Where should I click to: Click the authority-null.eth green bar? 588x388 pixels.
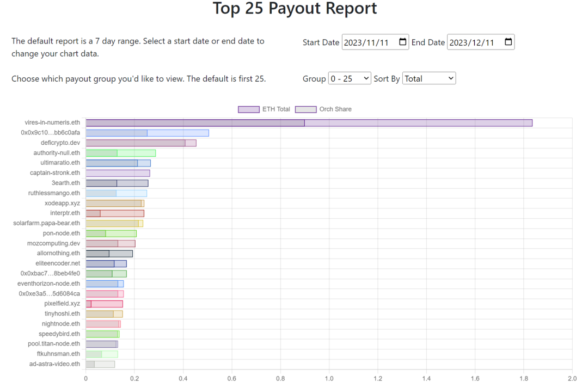point(120,153)
